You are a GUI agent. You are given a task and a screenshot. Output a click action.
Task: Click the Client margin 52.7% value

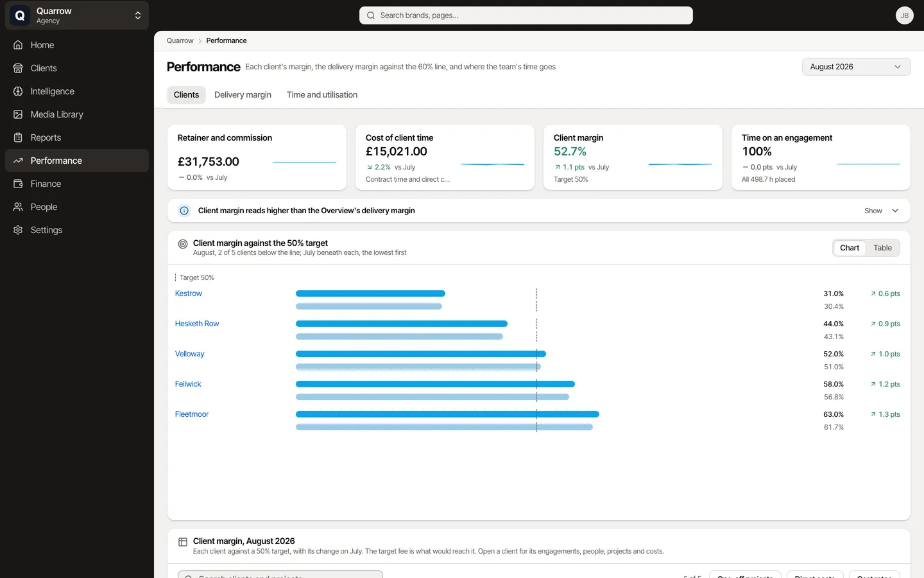click(x=570, y=152)
